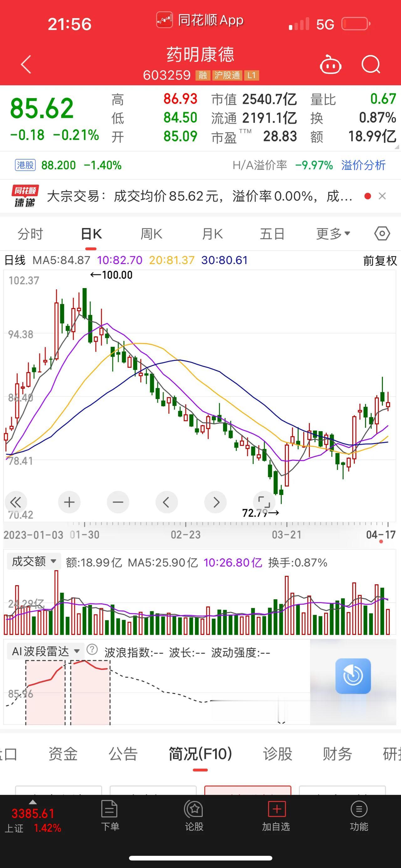Switch to 月K chart tab
The height and width of the screenshot is (868, 401).
[x=212, y=234]
